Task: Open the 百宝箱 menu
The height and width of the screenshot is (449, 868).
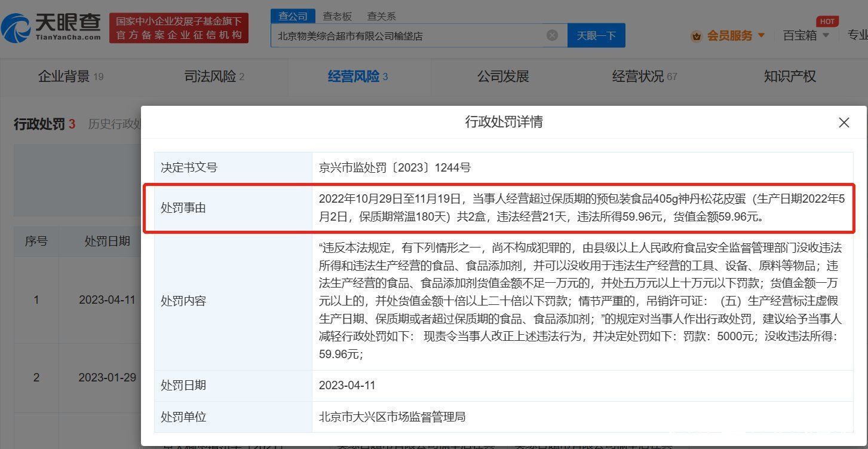Action: pos(799,35)
